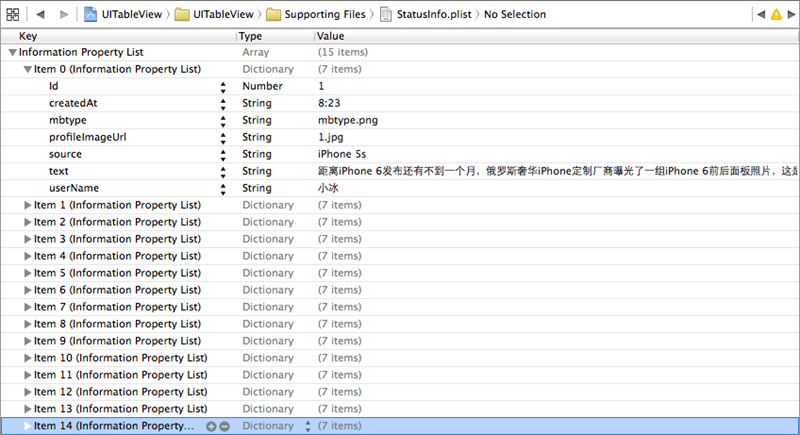
Task: Expand Item 8 disclosure triangle
Action: [x=28, y=324]
